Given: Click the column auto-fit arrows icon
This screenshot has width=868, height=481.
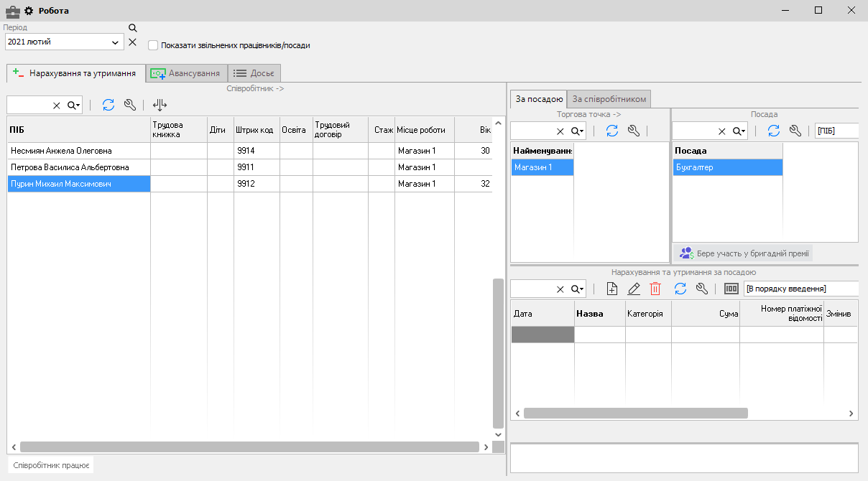Looking at the screenshot, I should click(160, 105).
